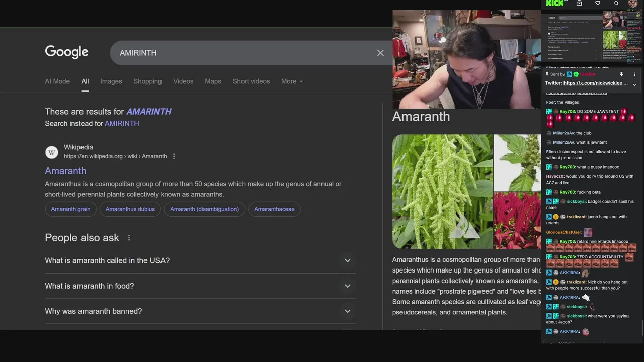Select the Amaranthaceae chip

(274, 209)
